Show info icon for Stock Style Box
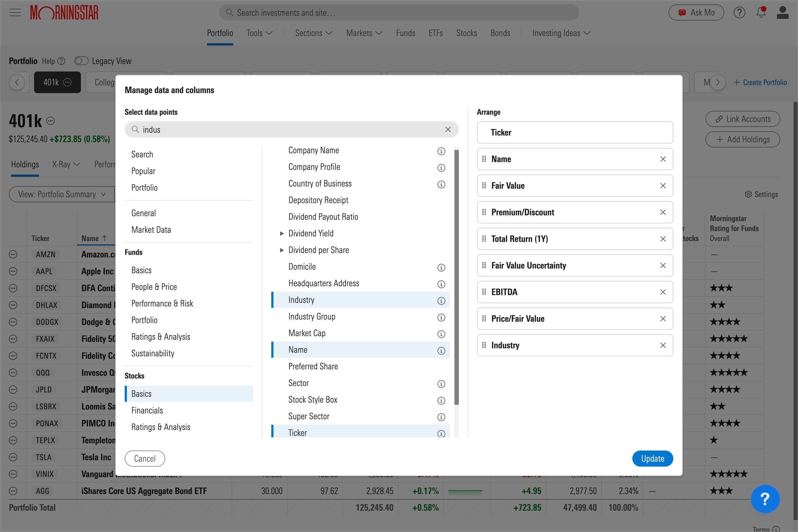 pos(441,401)
